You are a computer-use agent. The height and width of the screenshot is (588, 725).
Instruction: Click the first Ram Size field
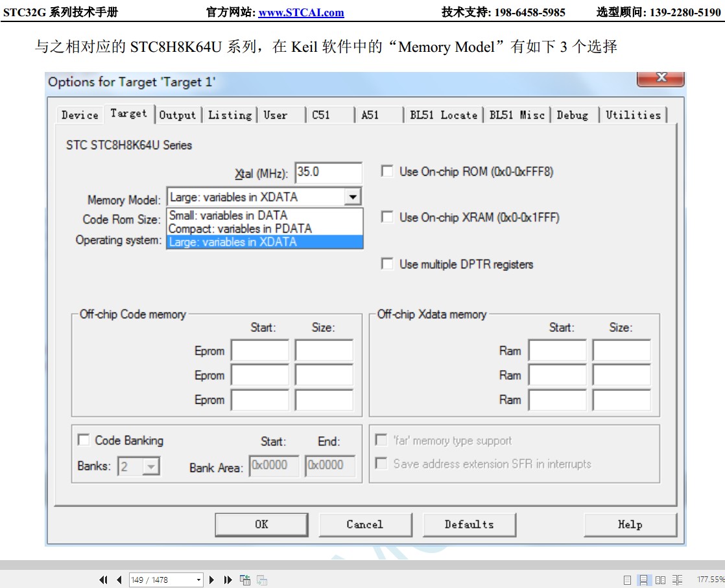[x=621, y=350]
